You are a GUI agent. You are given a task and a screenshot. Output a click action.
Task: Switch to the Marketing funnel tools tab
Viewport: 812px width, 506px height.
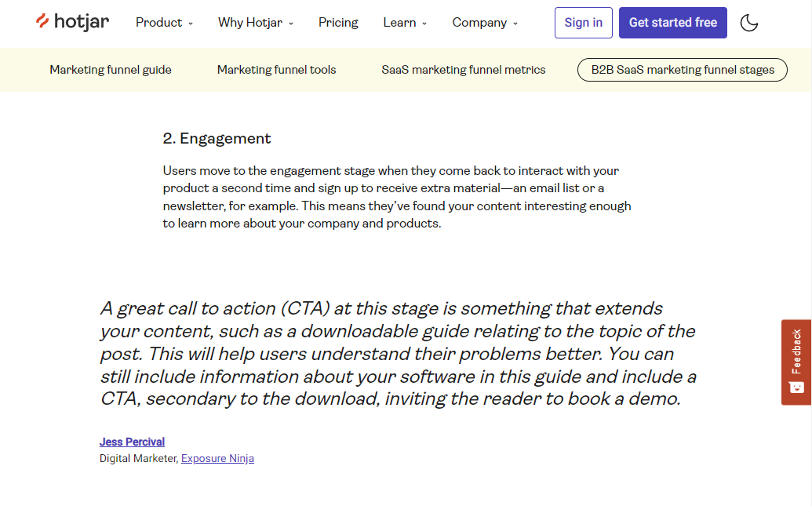click(276, 70)
